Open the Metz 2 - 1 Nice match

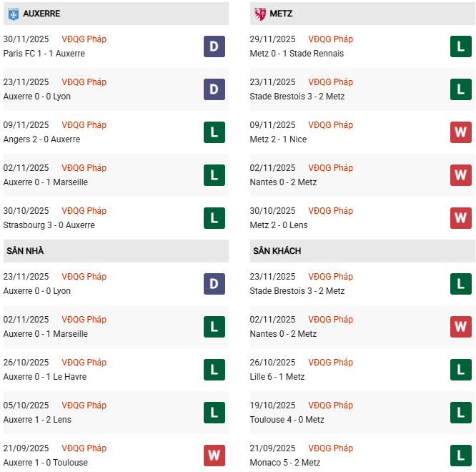(278, 139)
